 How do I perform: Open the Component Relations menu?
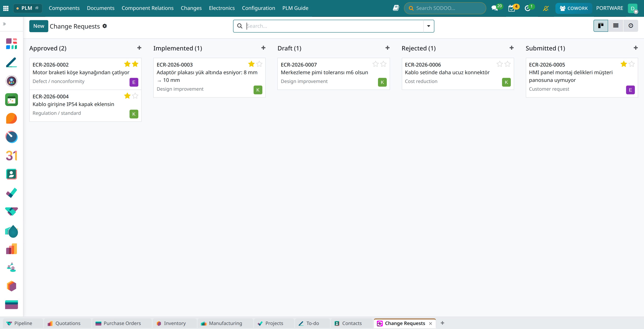pyautogui.click(x=147, y=8)
